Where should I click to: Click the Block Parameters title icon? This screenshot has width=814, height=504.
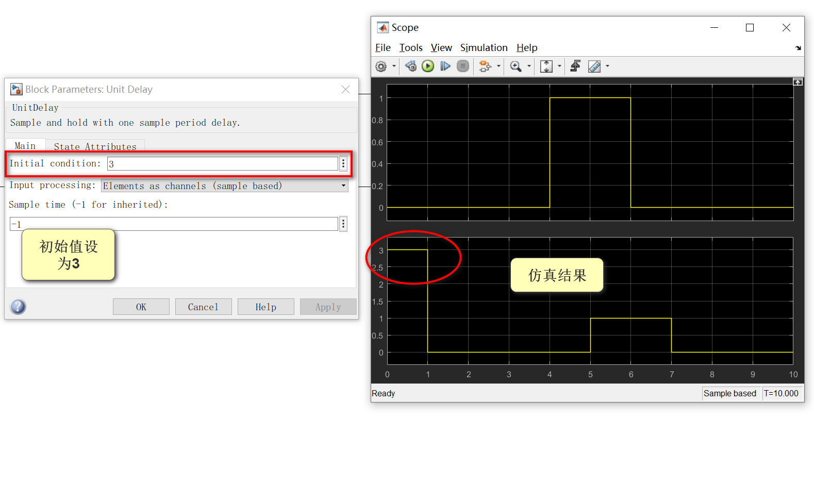pyautogui.click(x=16, y=89)
